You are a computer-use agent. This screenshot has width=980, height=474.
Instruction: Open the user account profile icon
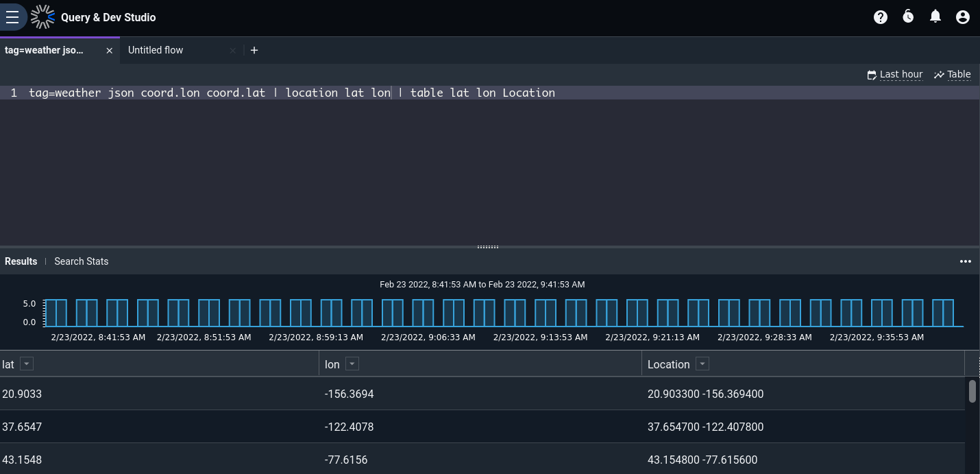click(963, 17)
